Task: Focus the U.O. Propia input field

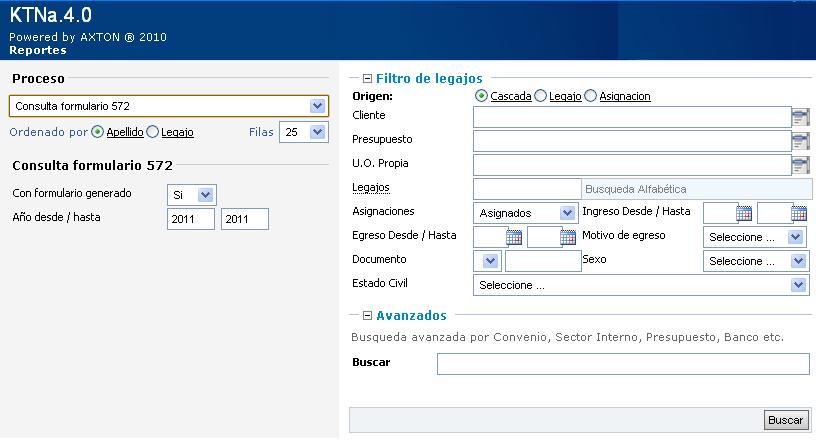Action: coord(632,165)
